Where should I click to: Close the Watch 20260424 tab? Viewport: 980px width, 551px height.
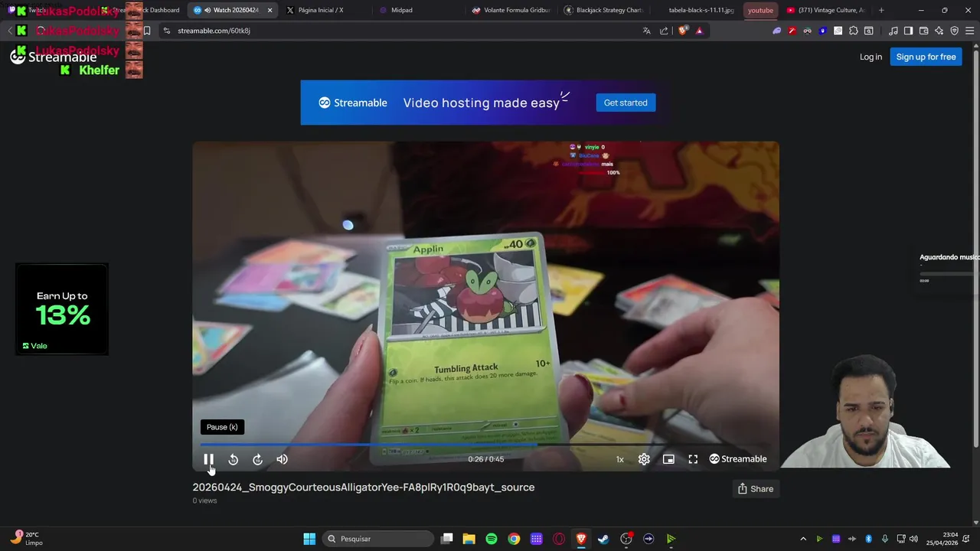(269, 10)
